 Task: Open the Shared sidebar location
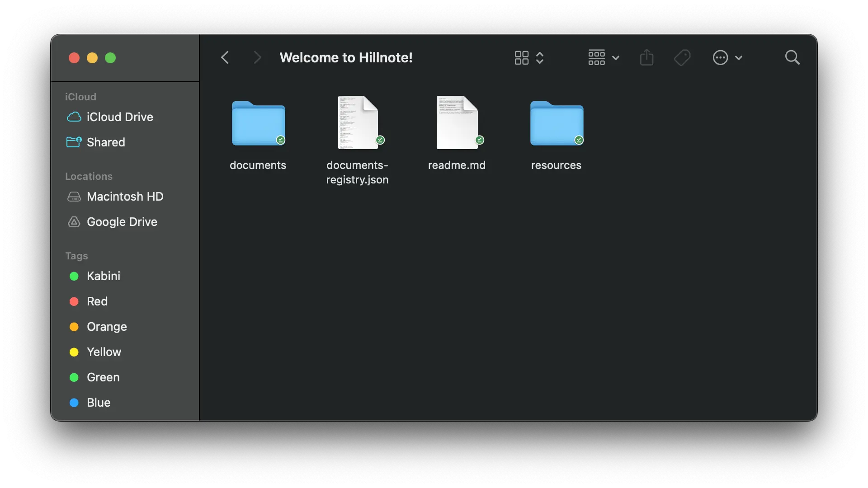[106, 142]
